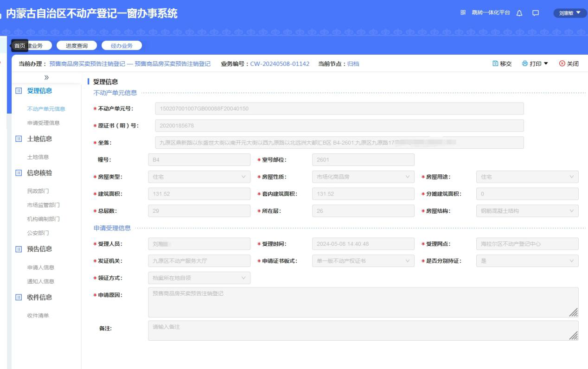The width and height of the screenshot is (588, 369).
Task: Click the 分摊建筑面积 field
Action: coord(527,194)
